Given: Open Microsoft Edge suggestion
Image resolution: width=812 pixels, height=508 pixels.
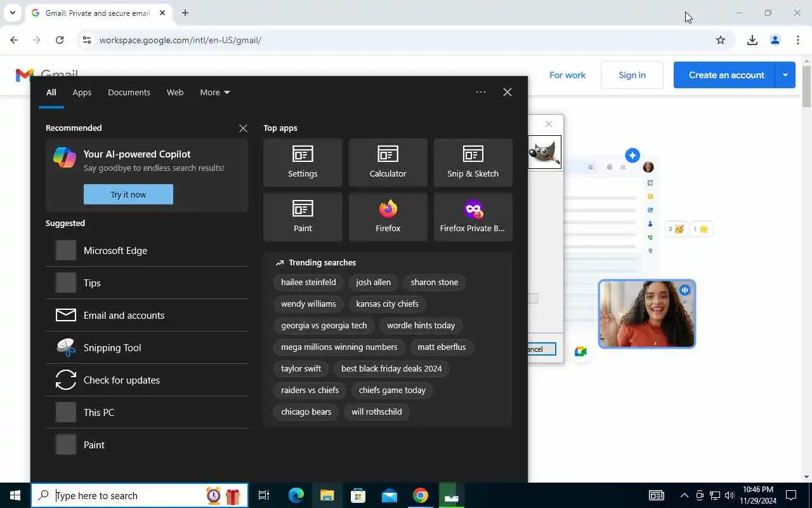Looking at the screenshot, I should 147,250.
